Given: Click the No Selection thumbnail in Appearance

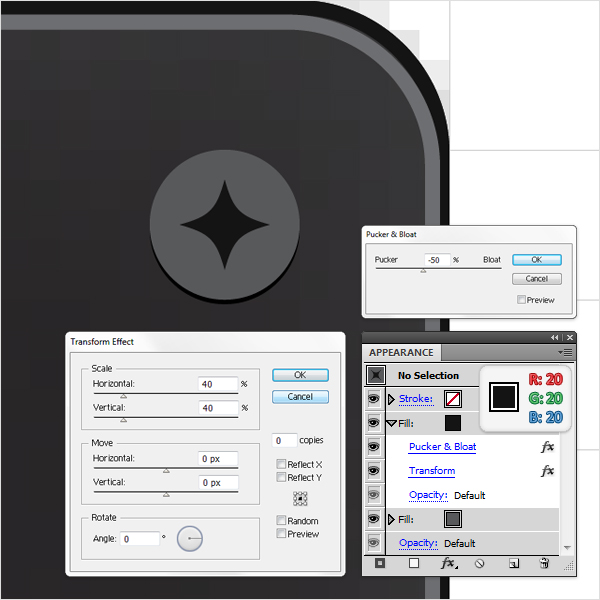Looking at the screenshot, I should click(x=376, y=375).
